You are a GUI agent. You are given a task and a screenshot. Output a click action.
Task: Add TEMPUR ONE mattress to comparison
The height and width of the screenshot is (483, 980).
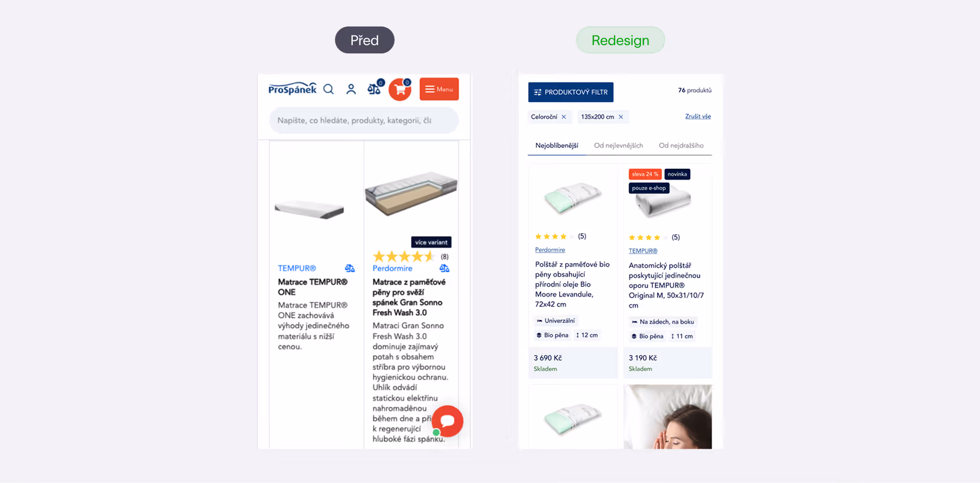(x=350, y=268)
